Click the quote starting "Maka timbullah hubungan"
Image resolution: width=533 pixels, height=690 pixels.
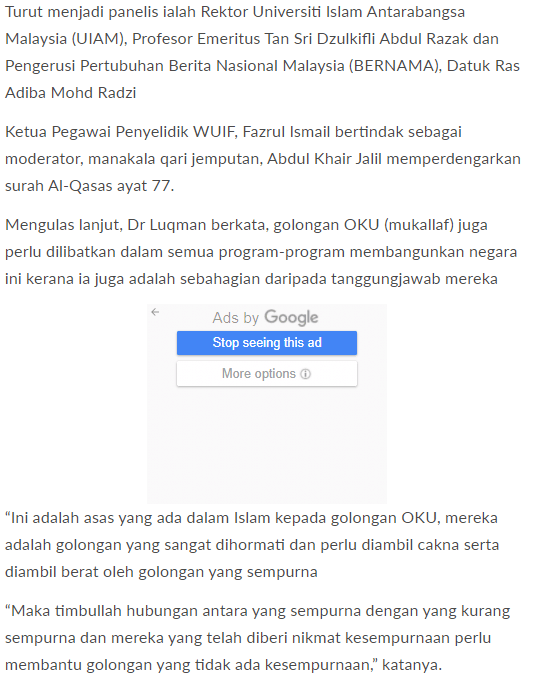click(258, 638)
